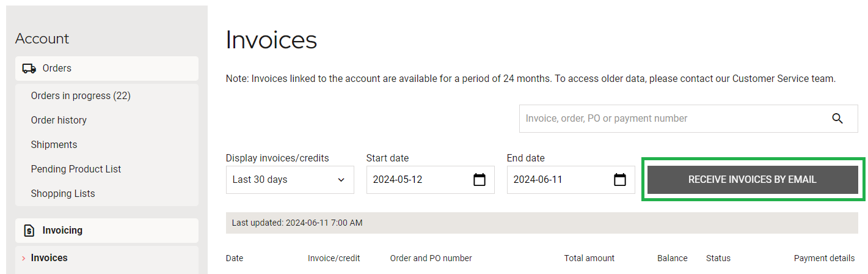Navigate to Shopping Lists
Image resolution: width=868 pixels, height=274 pixels.
click(x=63, y=194)
